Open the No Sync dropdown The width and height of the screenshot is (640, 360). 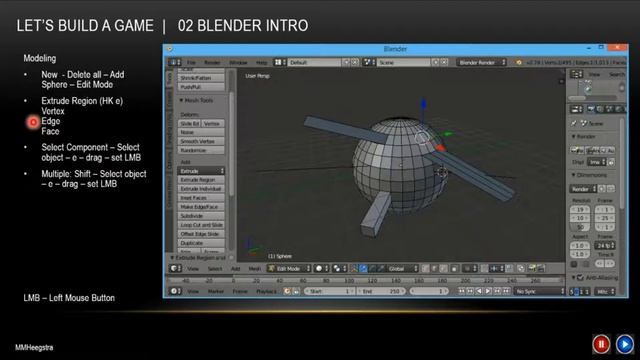(x=539, y=291)
